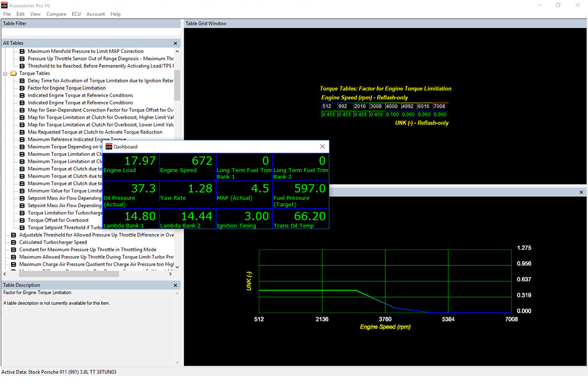Click the 0.100 value cell in table grid
Viewport: 588px width, 387px height.
click(393, 115)
